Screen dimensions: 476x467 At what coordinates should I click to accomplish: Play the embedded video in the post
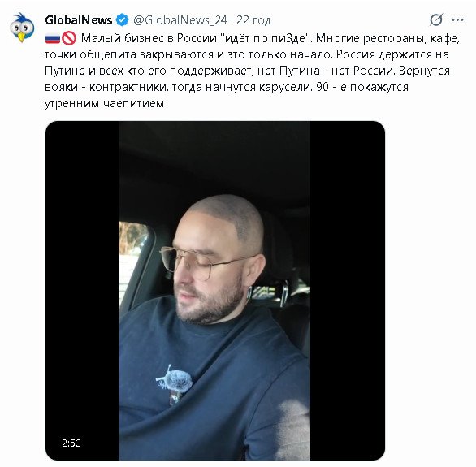215,291
